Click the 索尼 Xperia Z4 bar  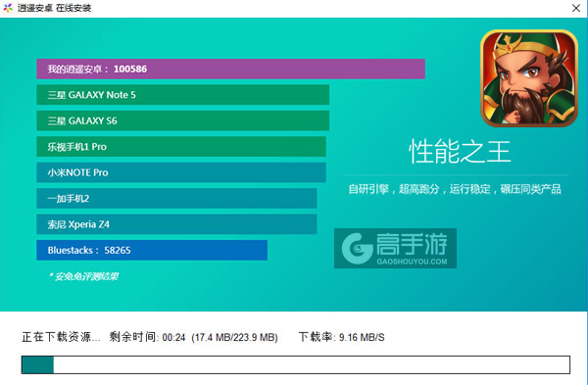click(176, 224)
